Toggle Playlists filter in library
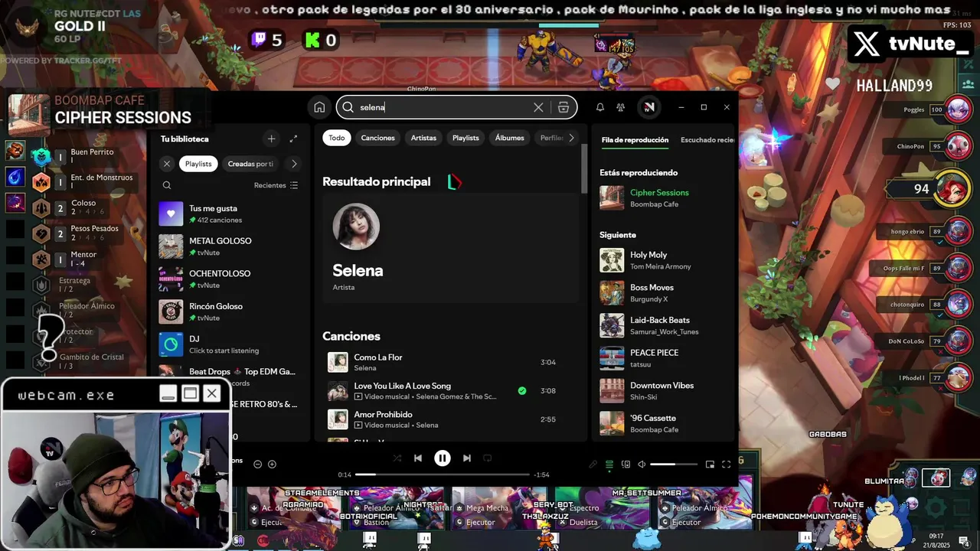The image size is (980, 551). coord(198,164)
